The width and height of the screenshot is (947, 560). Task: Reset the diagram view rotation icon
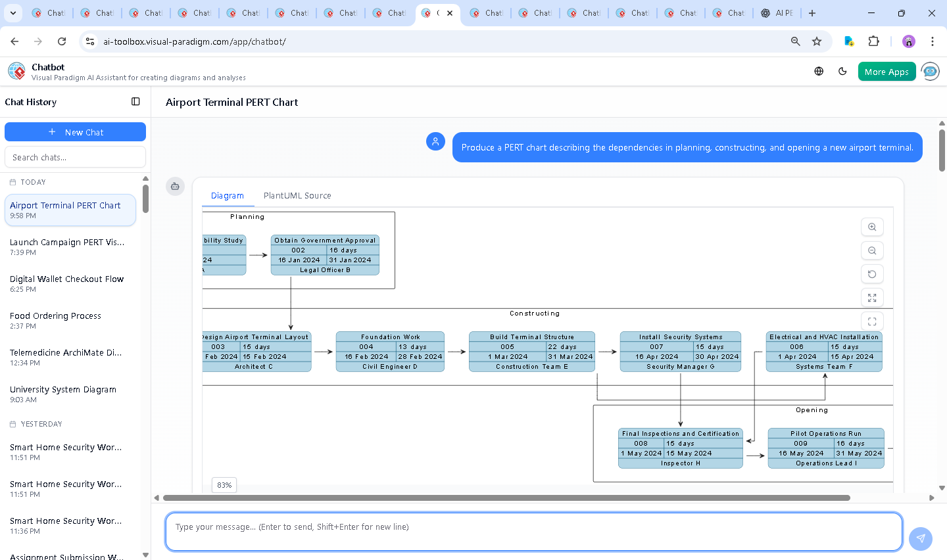(x=872, y=274)
